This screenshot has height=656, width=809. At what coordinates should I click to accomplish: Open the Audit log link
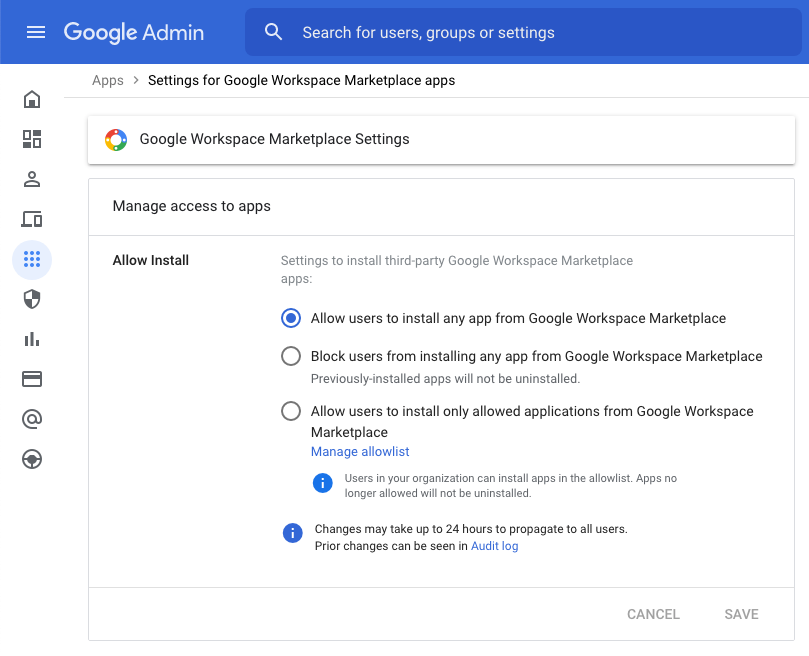495,546
